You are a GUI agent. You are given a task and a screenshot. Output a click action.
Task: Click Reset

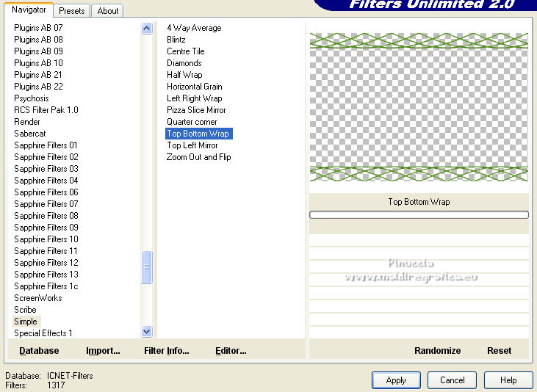(x=499, y=351)
